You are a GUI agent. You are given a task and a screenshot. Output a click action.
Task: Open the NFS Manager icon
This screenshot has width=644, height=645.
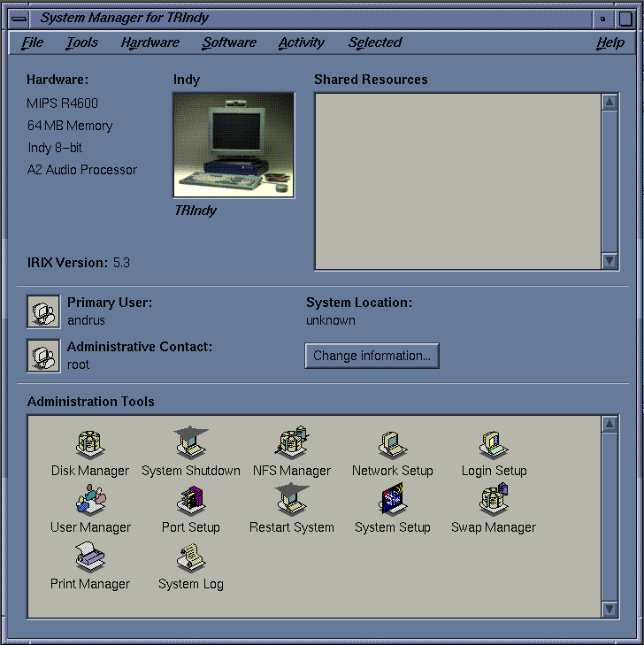[x=292, y=442]
